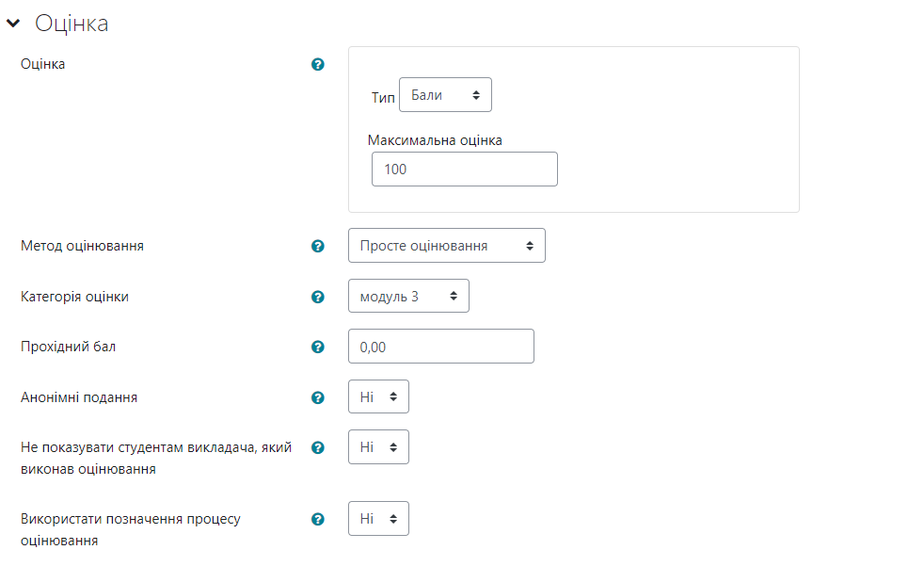Change the marking workflow selector set to Ні
The width and height of the screenshot is (924, 566).
[x=378, y=518]
